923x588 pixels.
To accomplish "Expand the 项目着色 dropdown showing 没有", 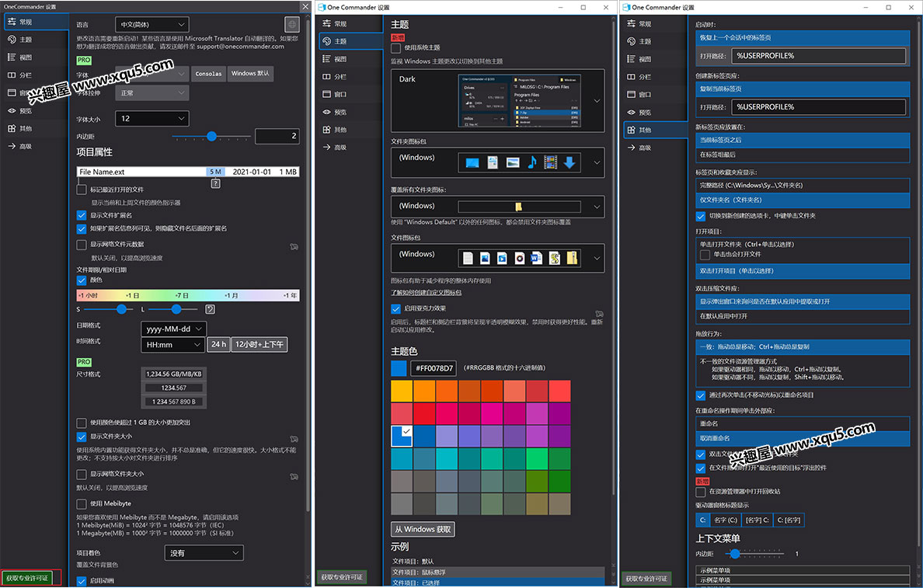I will pyautogui.click(x=204, y=553).
